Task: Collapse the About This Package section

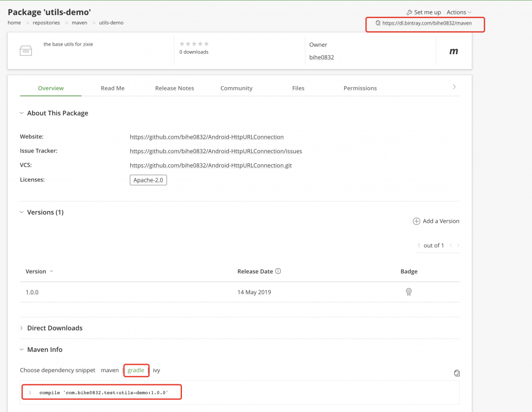Action: click(22, 113)
